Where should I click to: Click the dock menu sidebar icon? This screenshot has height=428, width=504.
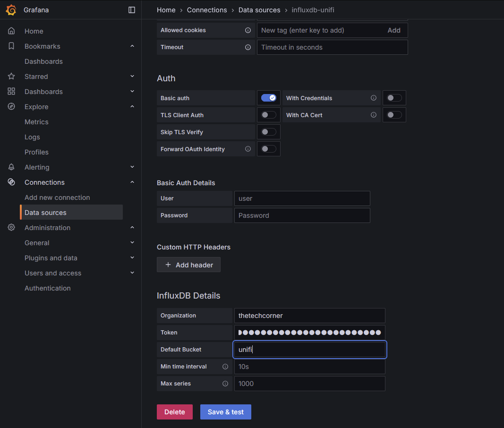[x=132, y=10]
